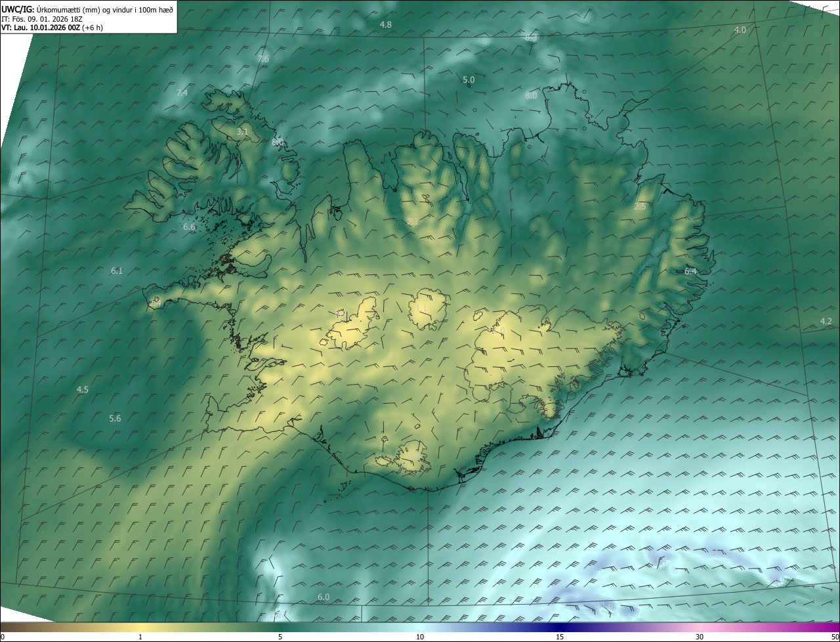Click the colour scale tick labelled 5
840x642 pixels.
point(280,637)
